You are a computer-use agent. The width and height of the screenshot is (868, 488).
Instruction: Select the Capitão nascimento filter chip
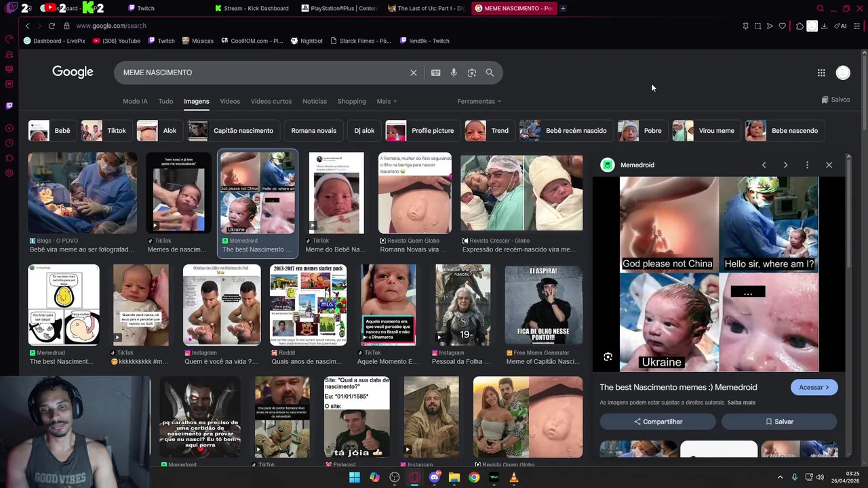232,131
